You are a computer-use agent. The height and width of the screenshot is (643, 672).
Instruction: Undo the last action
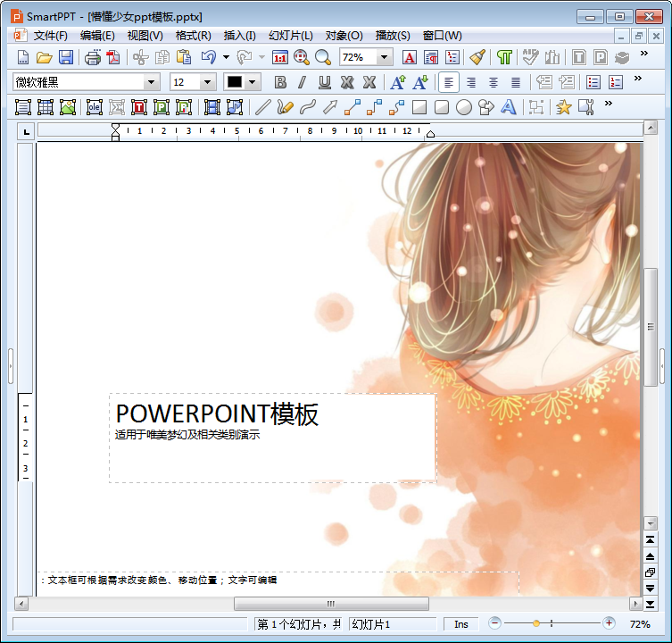[x=209, y=57]
